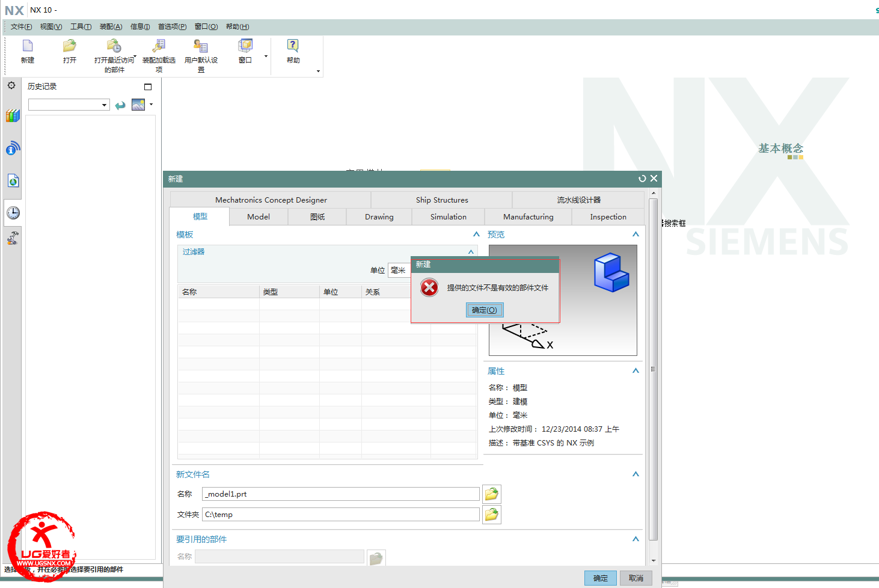Viewport: 879px width, 588px height.
Task: Switch to the 图纸 tab
Action: pos(317,216)
